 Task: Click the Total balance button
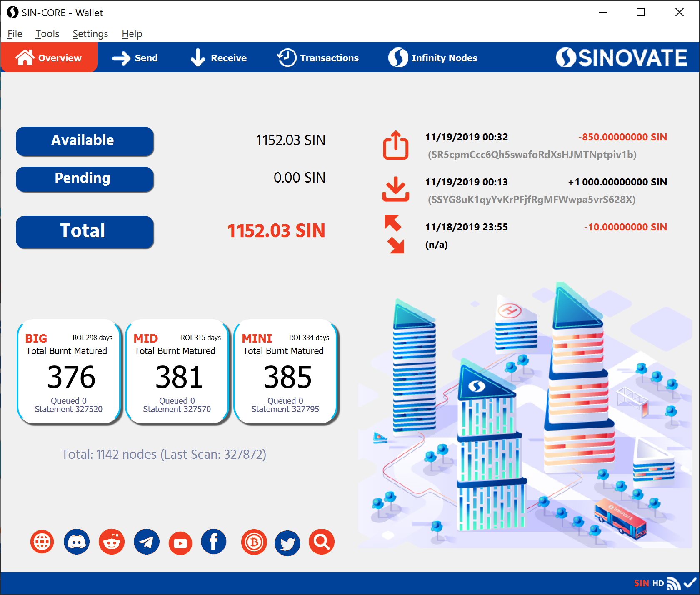click(x=85, y=232)
